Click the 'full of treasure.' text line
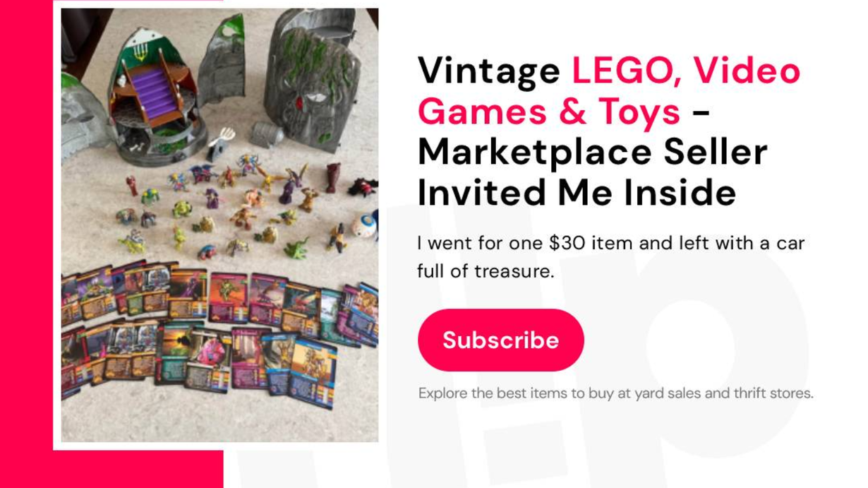 pos(486,271)
